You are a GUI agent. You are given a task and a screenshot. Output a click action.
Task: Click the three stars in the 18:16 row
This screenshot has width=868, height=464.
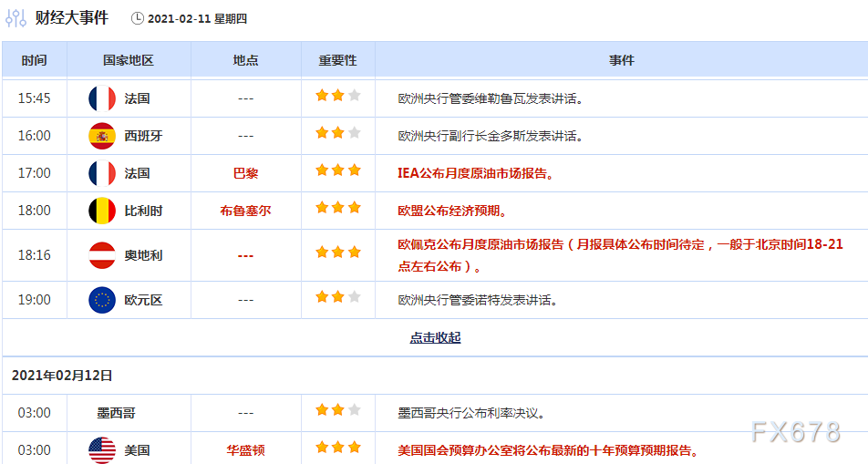coord(338,253)
